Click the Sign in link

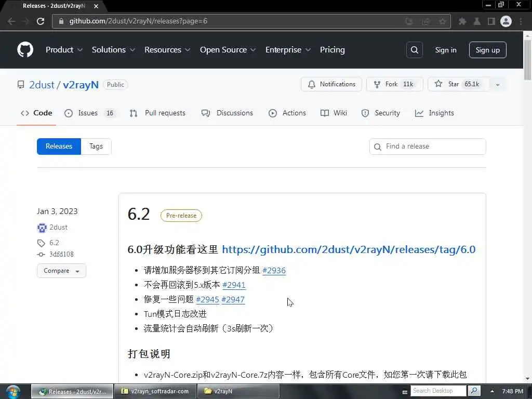point(445,50)
